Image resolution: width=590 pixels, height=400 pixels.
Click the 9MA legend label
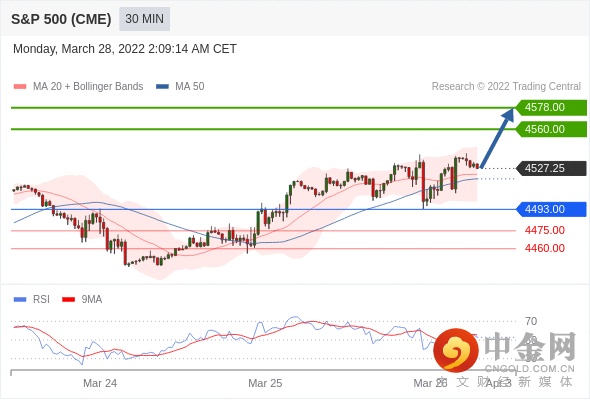pyautogui.click(x=92, y=300)
